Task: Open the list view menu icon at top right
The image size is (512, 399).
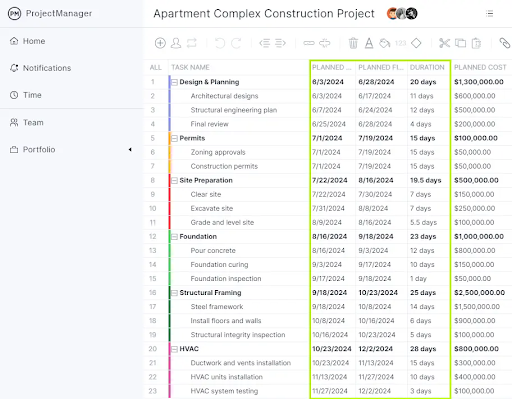Action: (489, 14)
